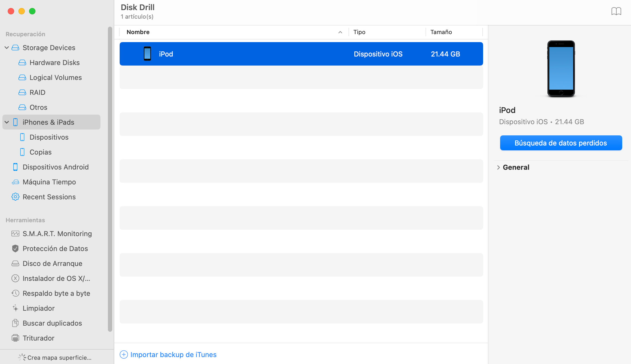Select the Protección de Datos tool

[x=55, y=248]
